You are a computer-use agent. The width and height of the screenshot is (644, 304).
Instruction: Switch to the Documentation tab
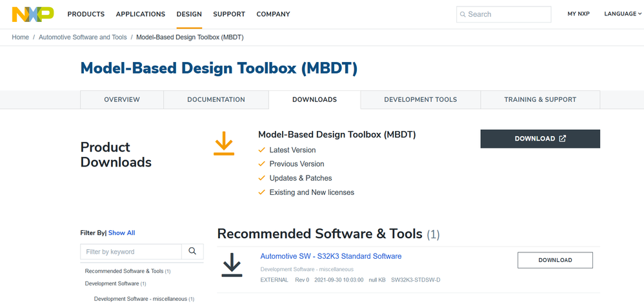[216, 99]
